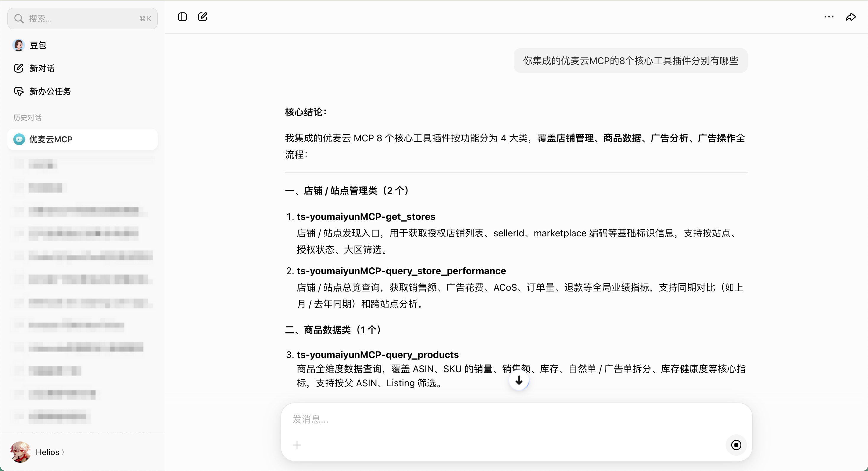Click the 核心结论 heading
868x471 pixels.
[x=306, y=112]
